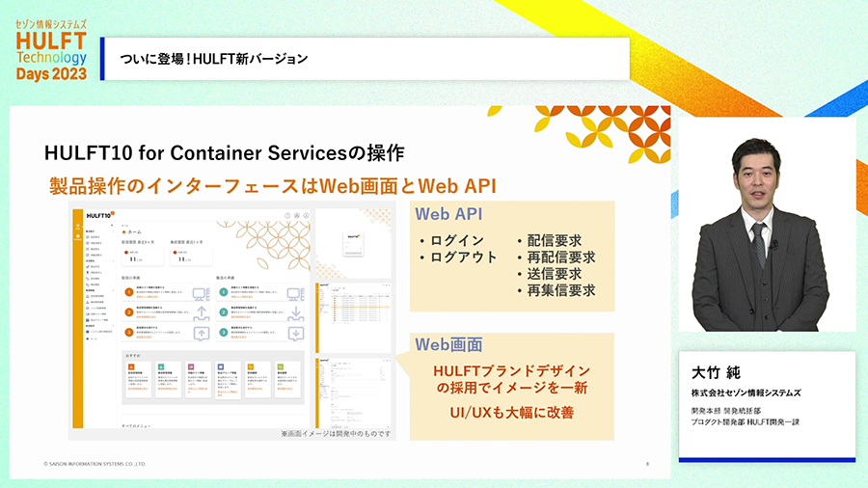Click the ホーム heading in the dashboard
Image resolution: width=868 pixels, height=488 pixels.
pos(131,231)
